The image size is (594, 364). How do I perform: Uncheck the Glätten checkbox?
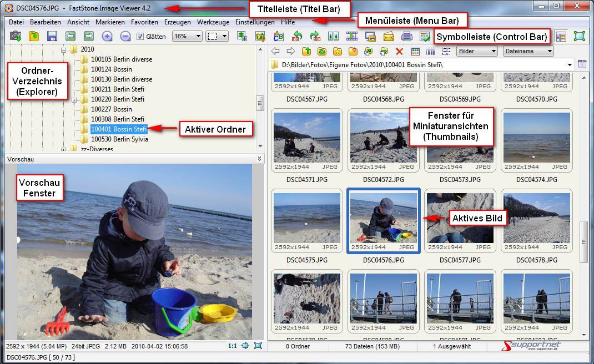[x=140, y=37]
